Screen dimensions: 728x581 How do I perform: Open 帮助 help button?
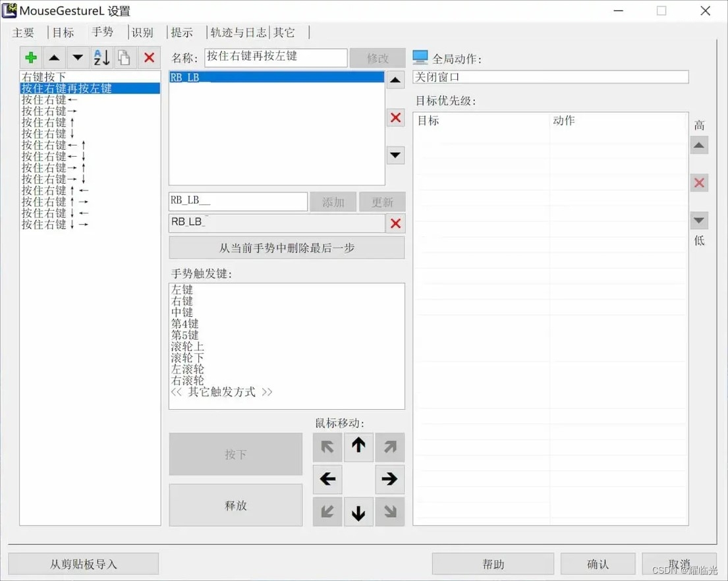click(493, 564)
